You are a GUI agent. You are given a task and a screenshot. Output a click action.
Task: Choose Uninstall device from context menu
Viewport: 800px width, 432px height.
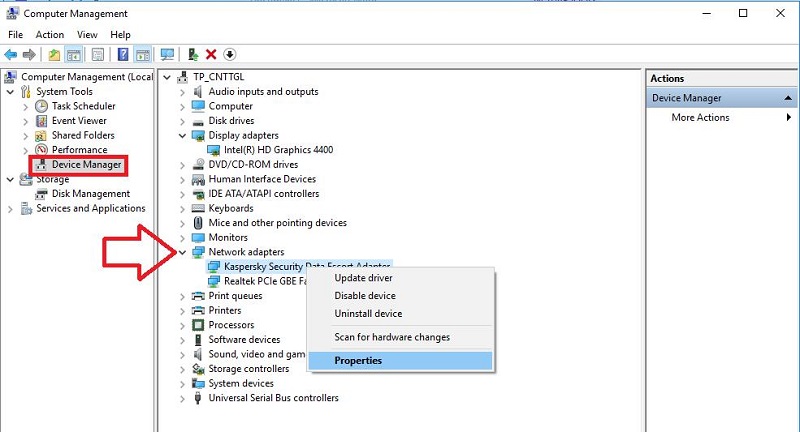pos(401,314)
